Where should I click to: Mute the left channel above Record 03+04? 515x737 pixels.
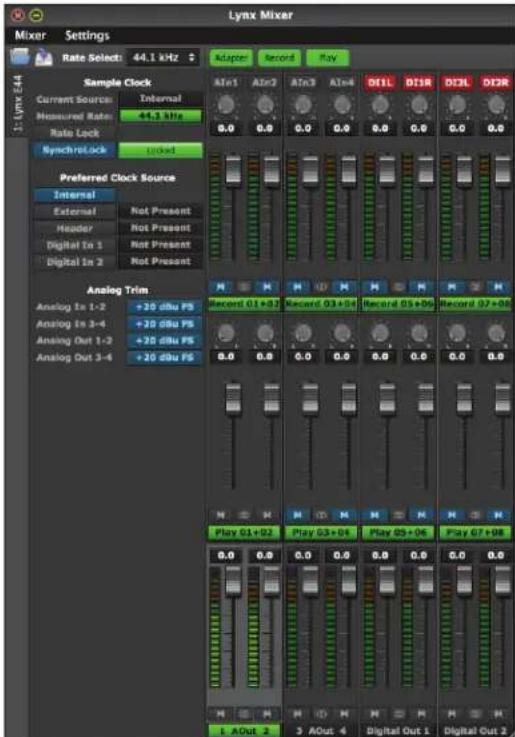tap(297, 286)
